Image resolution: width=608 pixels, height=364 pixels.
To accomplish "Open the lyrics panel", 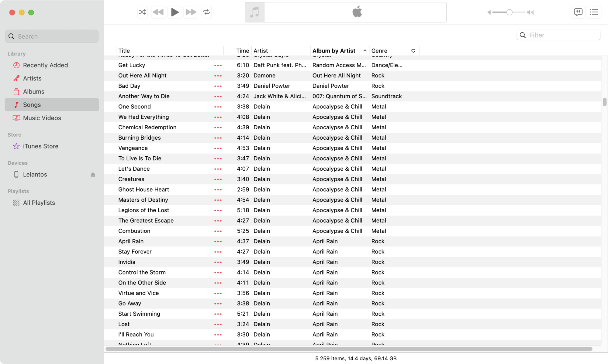I will (578, 12).
